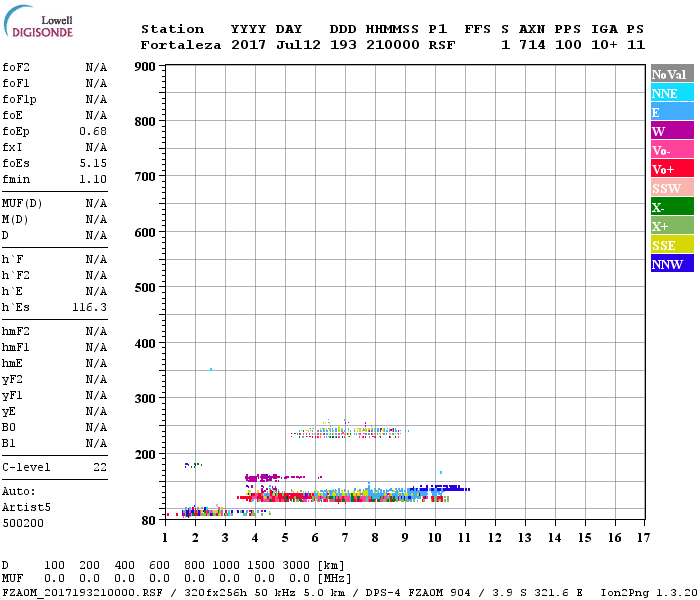Click the C-level value 22

pyautogui.click(x=99, y=467)
